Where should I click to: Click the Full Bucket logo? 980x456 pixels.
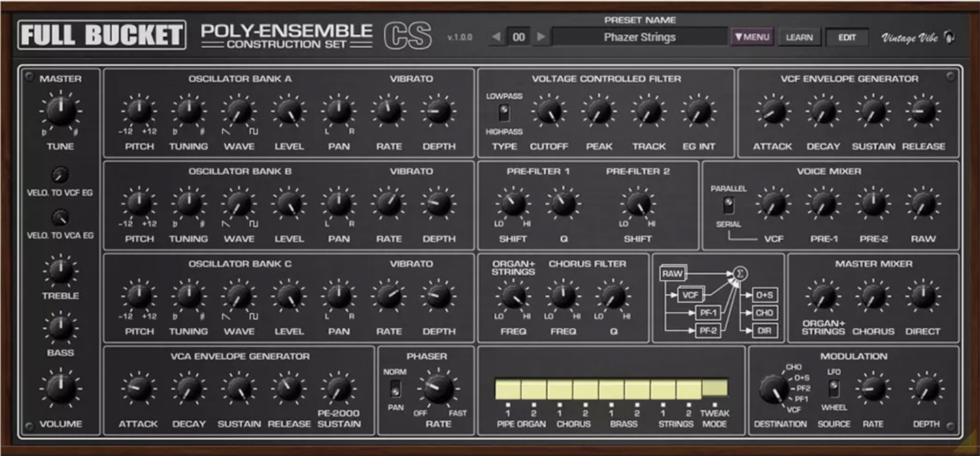click(102, 35)
